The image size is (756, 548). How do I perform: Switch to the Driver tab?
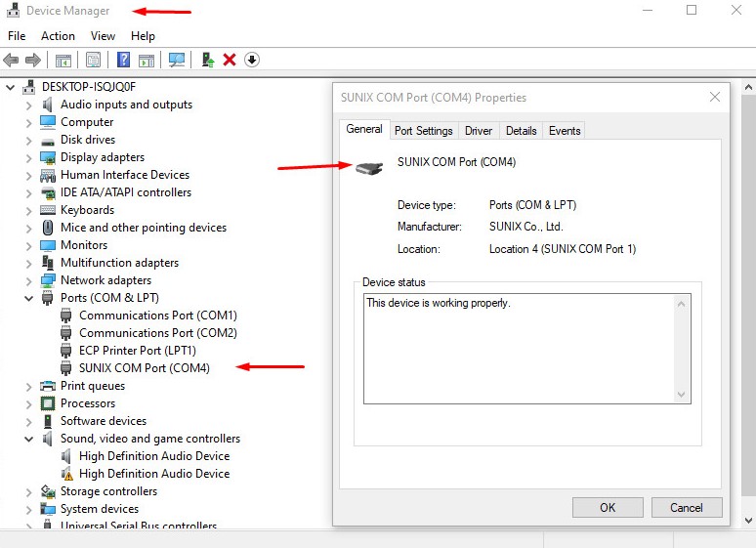[479, 131]
